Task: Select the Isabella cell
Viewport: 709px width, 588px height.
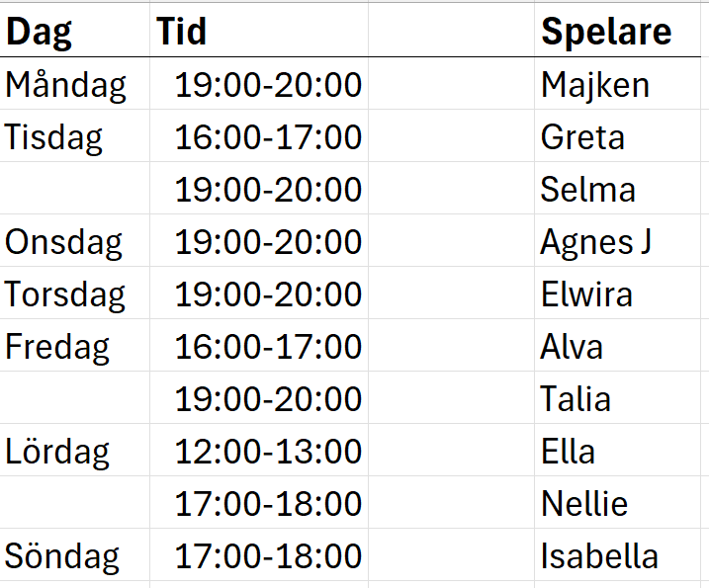Action: pos(599,556)
